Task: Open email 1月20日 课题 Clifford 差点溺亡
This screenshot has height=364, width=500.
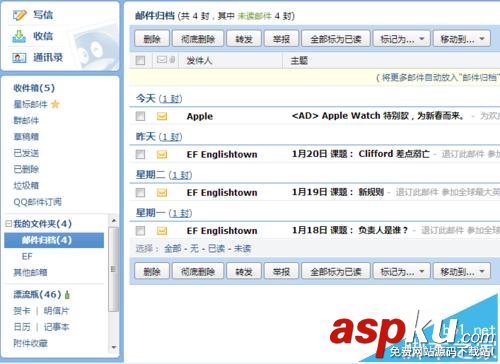Action: click(361, 154)
